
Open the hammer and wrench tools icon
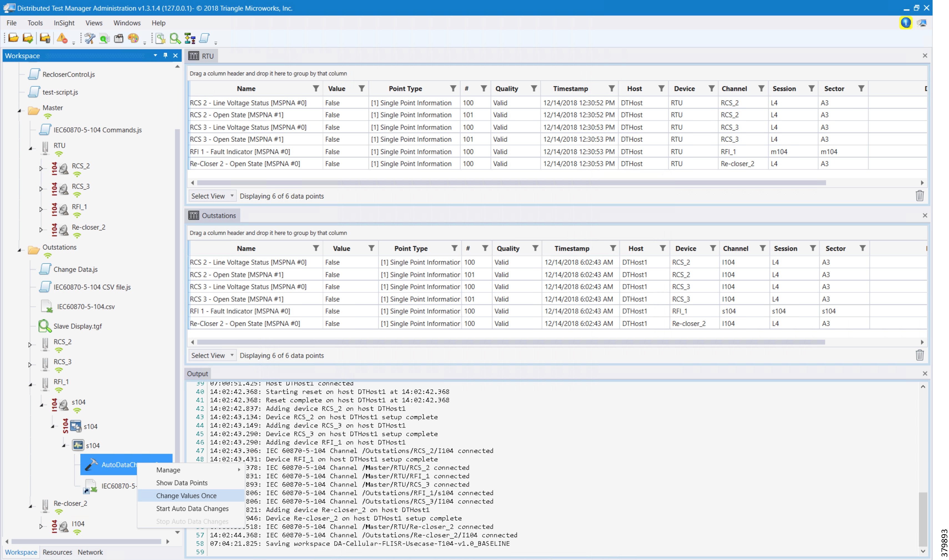[x=90, y=38]
